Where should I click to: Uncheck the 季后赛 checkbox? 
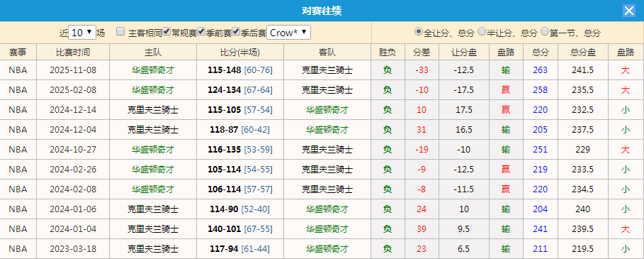pyautogui.click(x=236, y=32)
